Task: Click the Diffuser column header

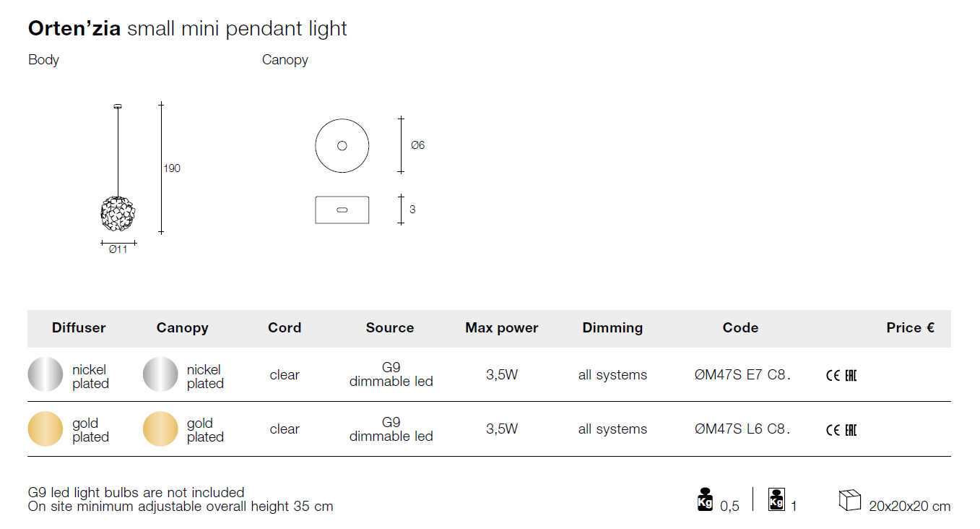Action: point(79,328)
